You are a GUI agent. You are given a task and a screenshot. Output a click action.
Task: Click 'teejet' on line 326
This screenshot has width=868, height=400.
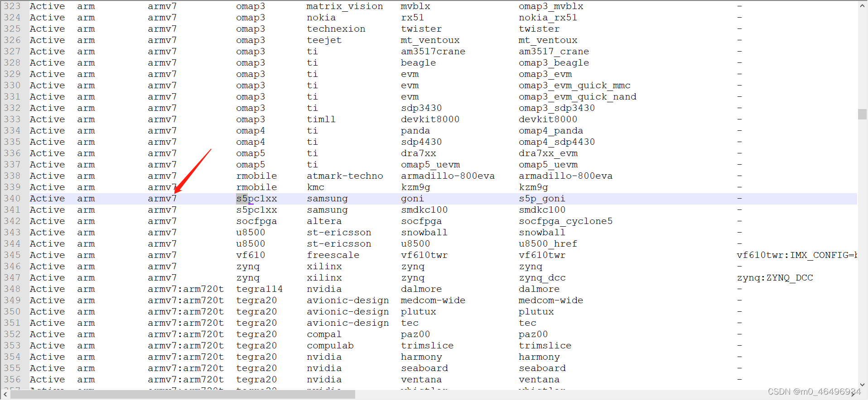(324, 40)
